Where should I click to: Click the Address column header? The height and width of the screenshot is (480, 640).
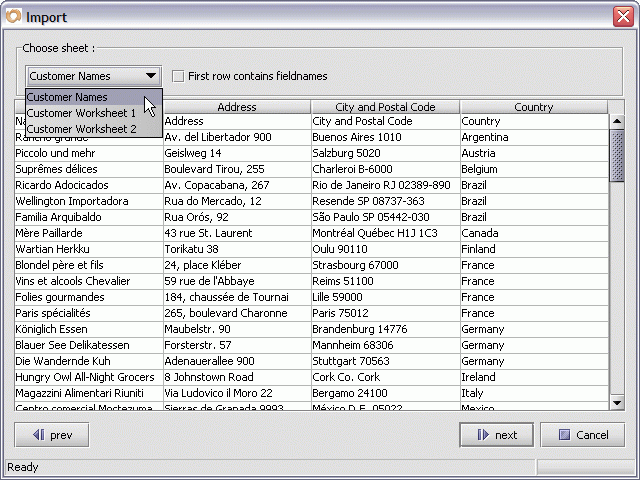coord(236,107)
